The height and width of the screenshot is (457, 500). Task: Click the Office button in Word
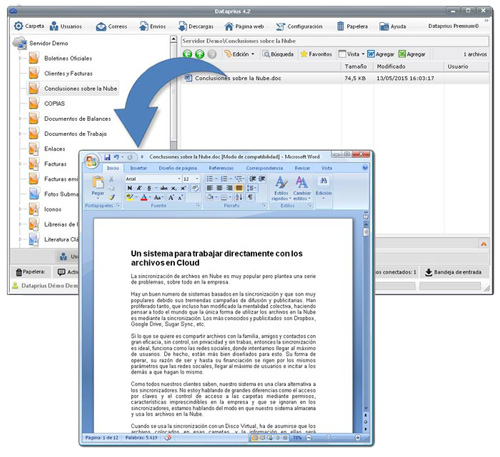pyautogui.click(x=91, y=161)
